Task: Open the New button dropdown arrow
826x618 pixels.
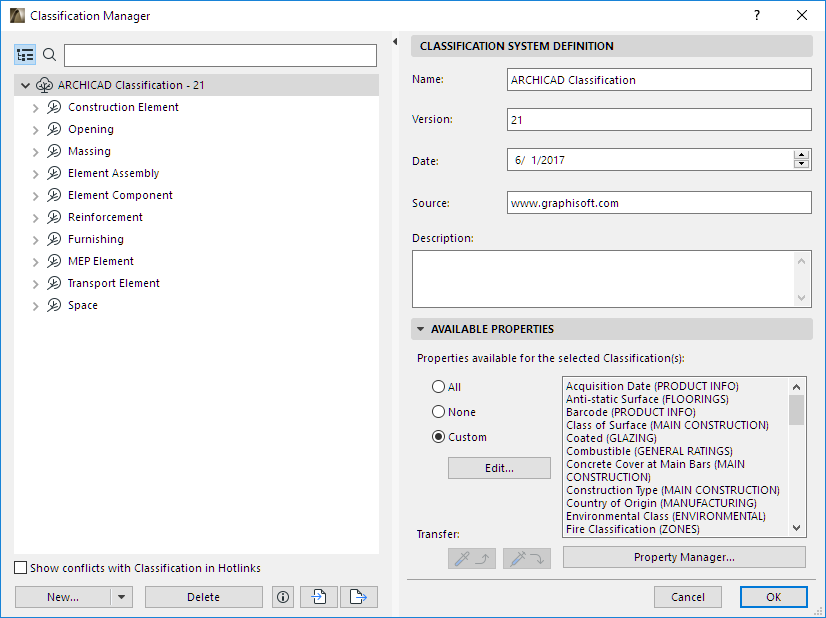Action: click(120, 596)
